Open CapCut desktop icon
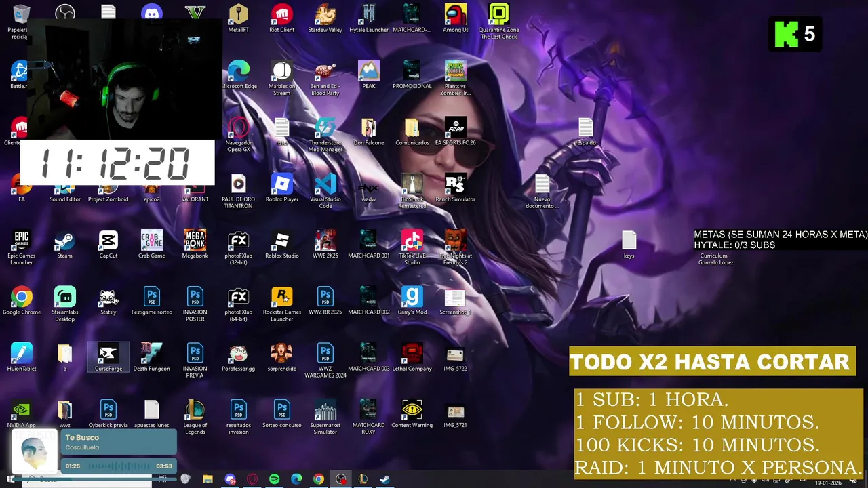This screenshot has height=488, width=868. click(108, 244)
